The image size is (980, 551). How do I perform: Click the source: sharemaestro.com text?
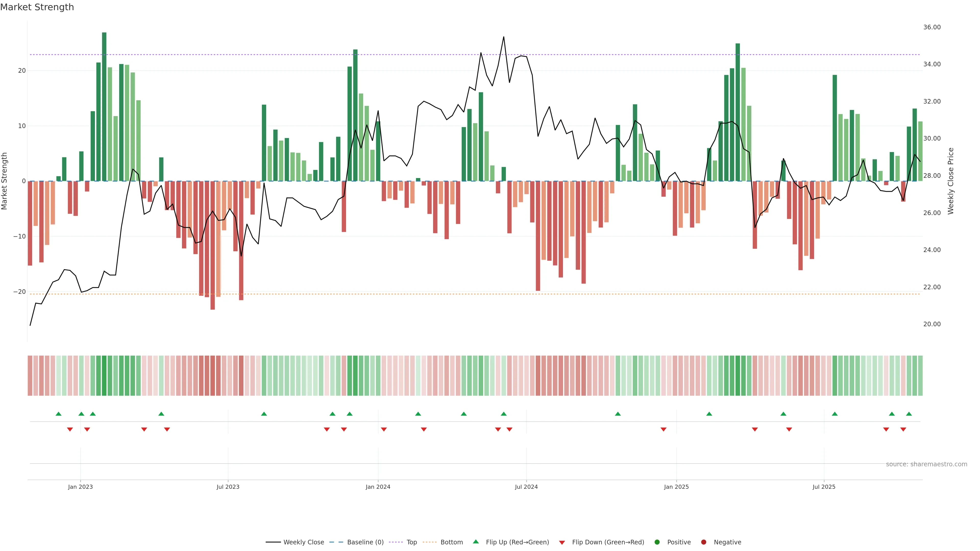coord(926,464)
